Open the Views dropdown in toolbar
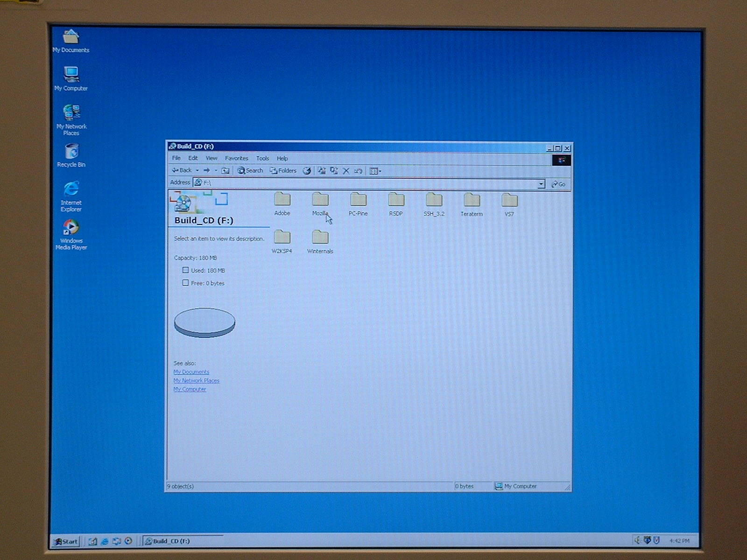Viewport: 747px width, 560px height. (375, 171)
